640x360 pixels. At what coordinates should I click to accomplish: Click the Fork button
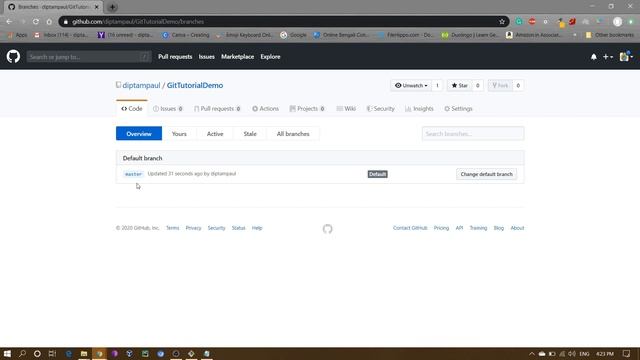[500, 85]
